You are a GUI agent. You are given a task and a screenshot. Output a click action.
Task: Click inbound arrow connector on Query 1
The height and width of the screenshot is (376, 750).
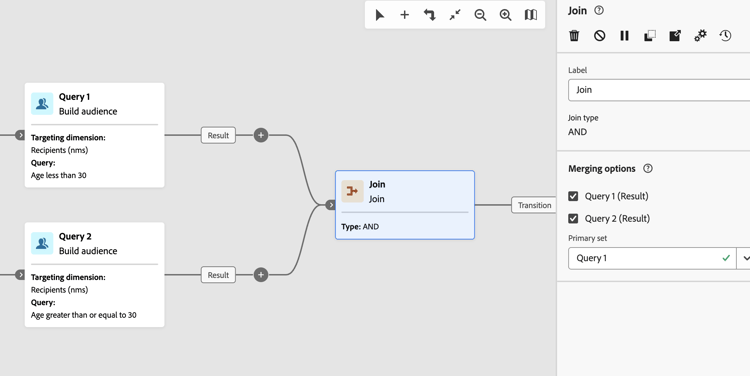(20, 135)
